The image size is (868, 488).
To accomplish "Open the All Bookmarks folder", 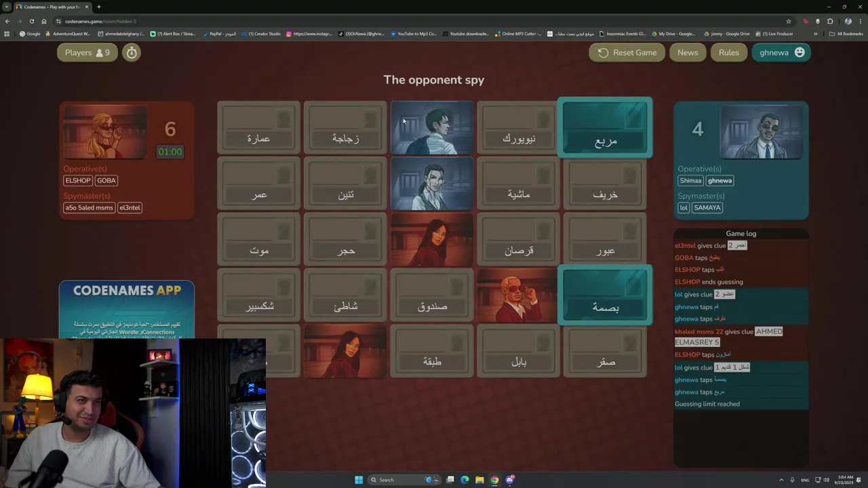I will tap(846, 34).
